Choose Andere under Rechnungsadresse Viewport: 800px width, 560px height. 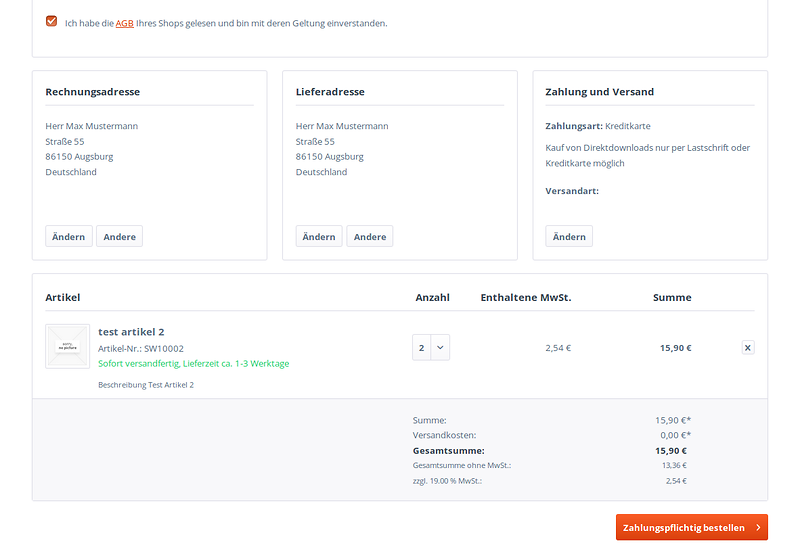click(119, 236)
